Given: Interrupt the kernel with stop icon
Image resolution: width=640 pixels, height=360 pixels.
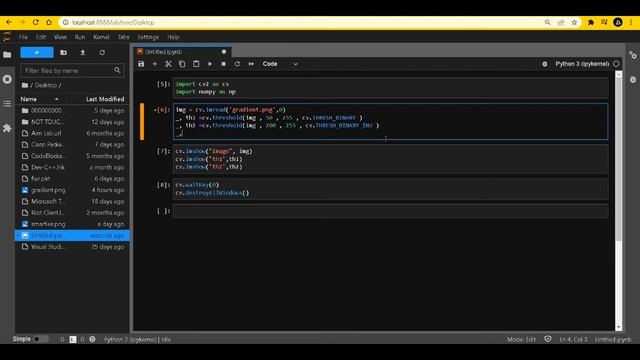Looking at the screenshot, I should (x=223, y=64).
